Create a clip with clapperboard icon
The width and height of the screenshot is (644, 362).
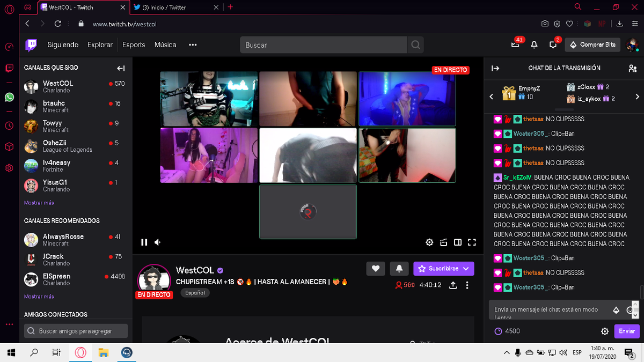[x=443, y=242]
